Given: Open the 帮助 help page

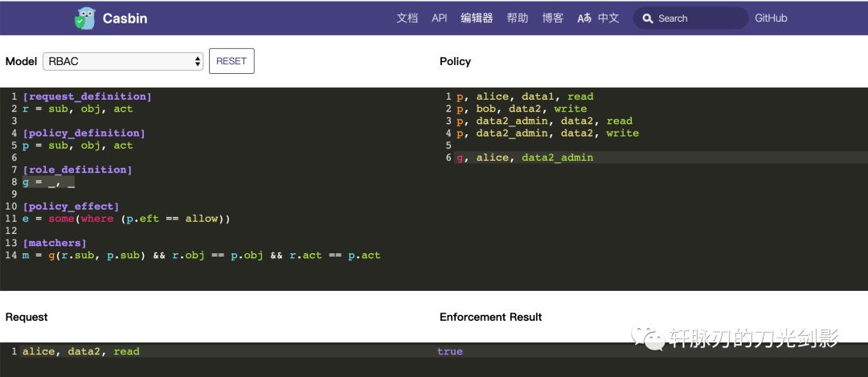Looking at the screenshot, I should [518, 18].
